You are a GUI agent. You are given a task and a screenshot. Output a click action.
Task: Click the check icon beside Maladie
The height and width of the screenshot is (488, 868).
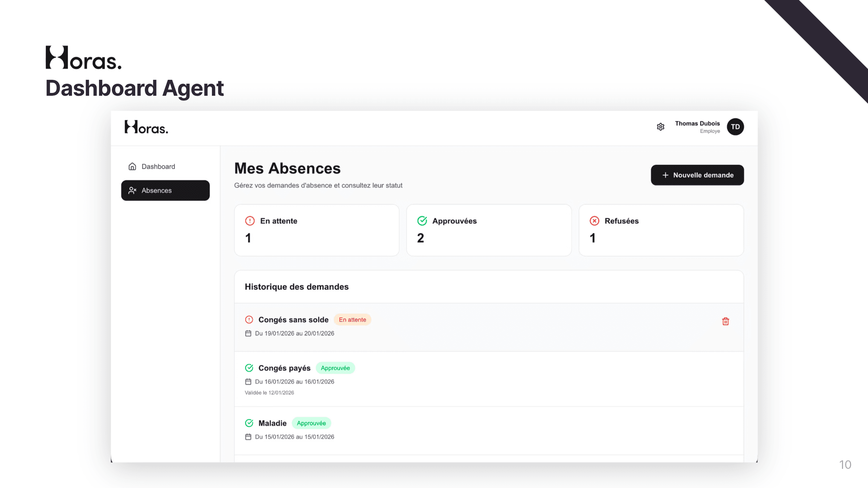(249, 423)
